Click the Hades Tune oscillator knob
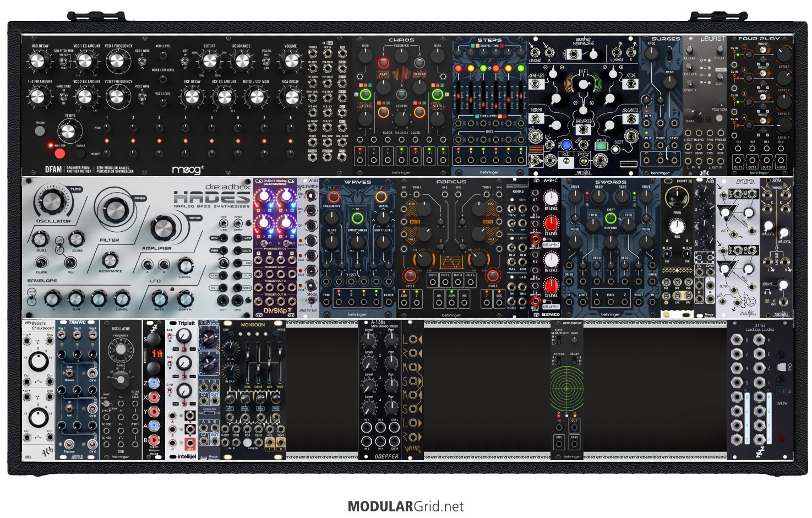Screen dimensions: 812x518 point(50,202)
